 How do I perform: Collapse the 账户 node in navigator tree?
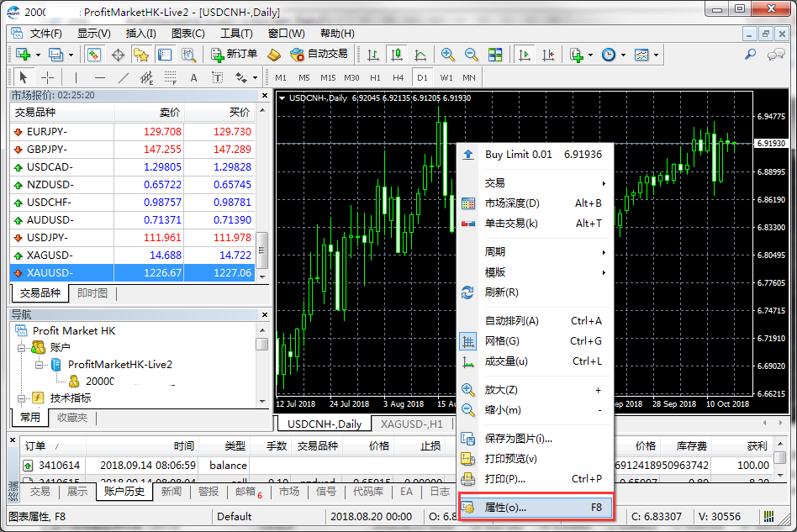point(21,347)
